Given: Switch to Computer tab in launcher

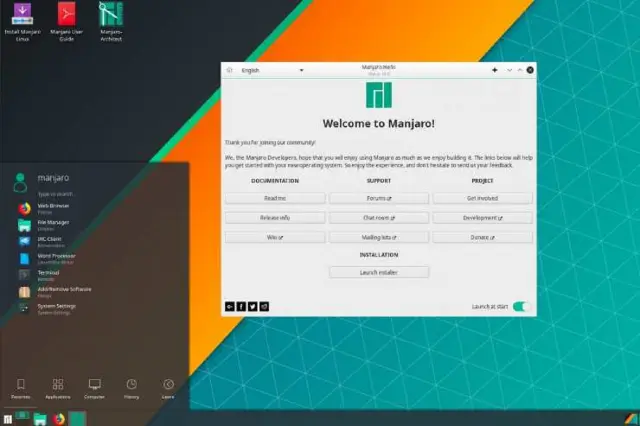Looking at the screenshot, I should click(95, 388).
